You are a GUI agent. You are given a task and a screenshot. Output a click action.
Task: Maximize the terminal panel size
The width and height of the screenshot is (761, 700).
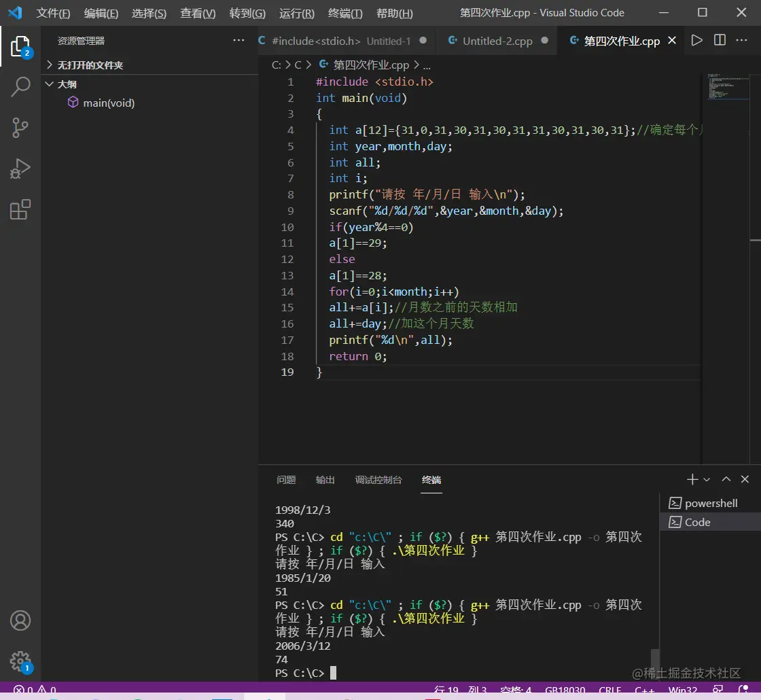[x=726, y=480]
